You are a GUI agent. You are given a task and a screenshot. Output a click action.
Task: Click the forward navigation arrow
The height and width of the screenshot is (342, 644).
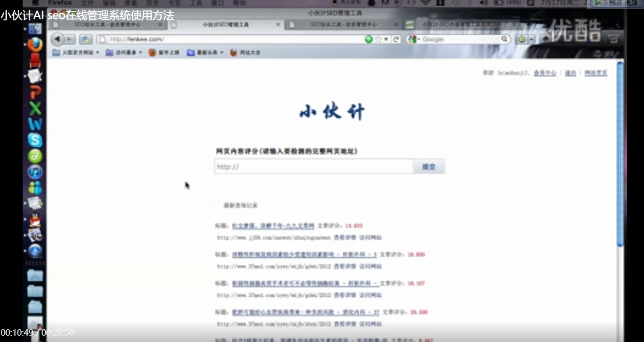click(x=70, y=39)
